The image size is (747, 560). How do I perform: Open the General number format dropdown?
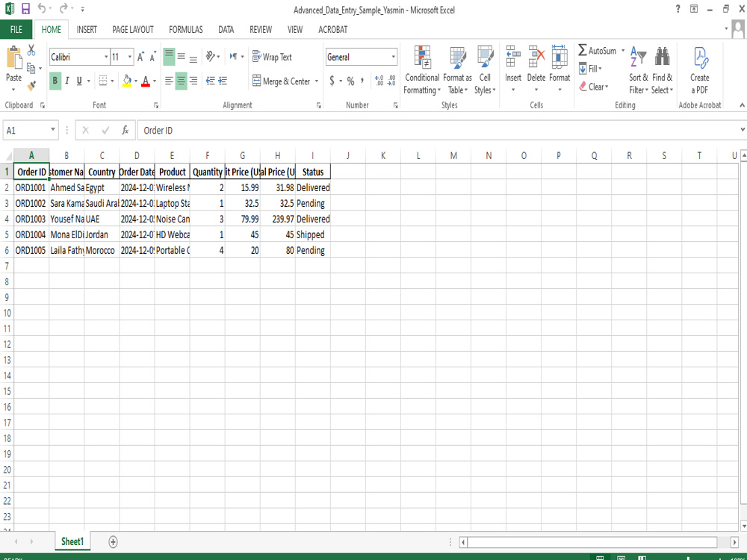(394, 57)
